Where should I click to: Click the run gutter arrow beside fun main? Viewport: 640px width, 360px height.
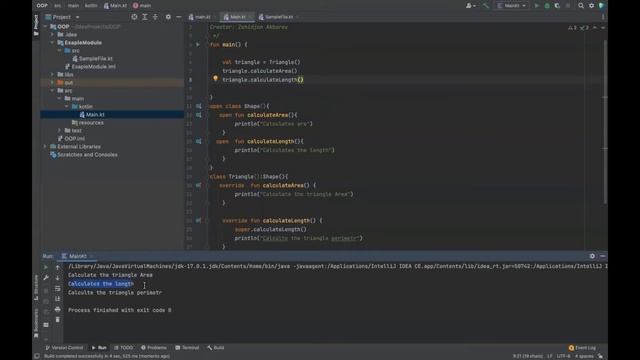click(198, 44)
